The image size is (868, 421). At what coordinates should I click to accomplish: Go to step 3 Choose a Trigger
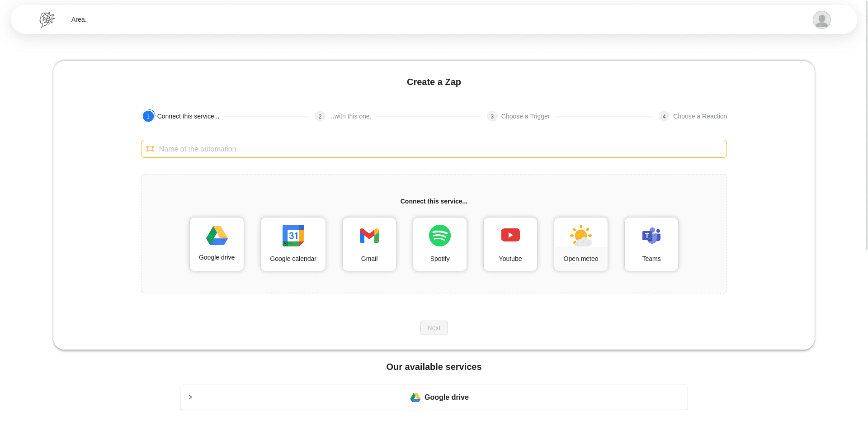519,116
